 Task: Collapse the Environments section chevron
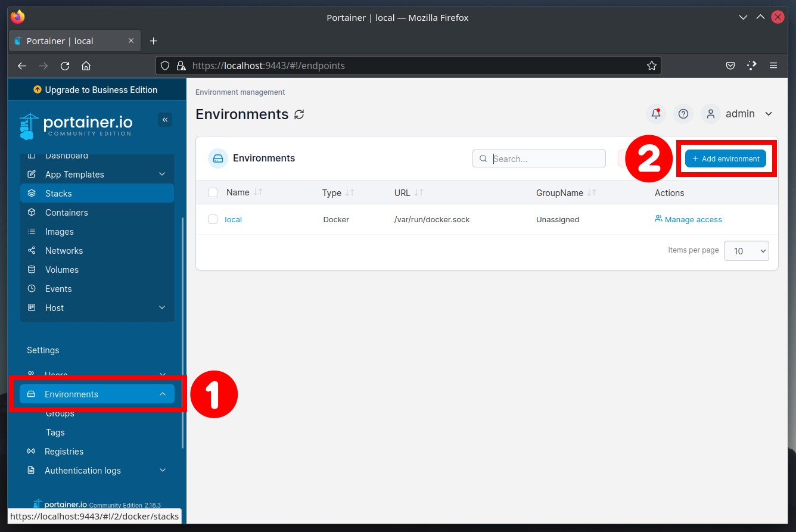coord(163,394)
